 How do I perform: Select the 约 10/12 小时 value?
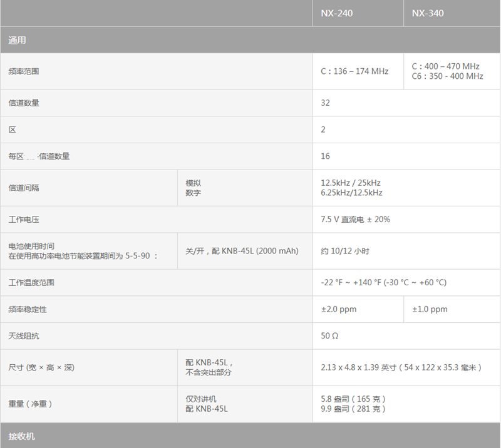point(345,251)
